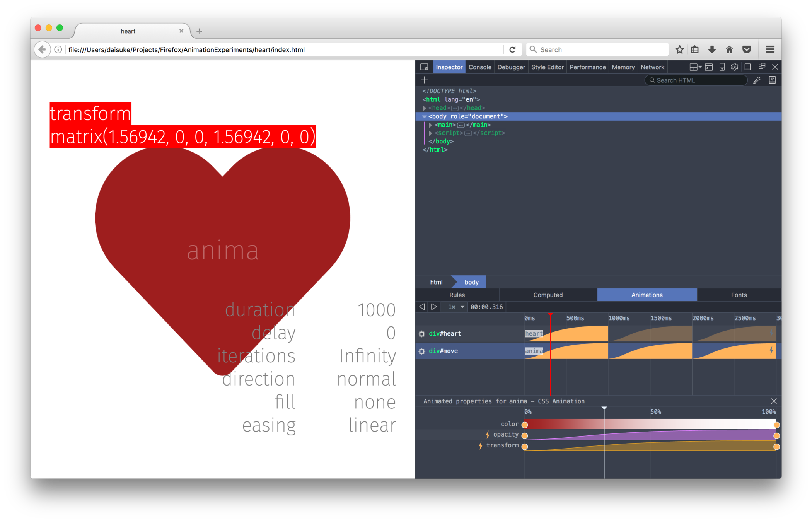
Task: Click the opacity start keyframe marker
Action: 525,436
